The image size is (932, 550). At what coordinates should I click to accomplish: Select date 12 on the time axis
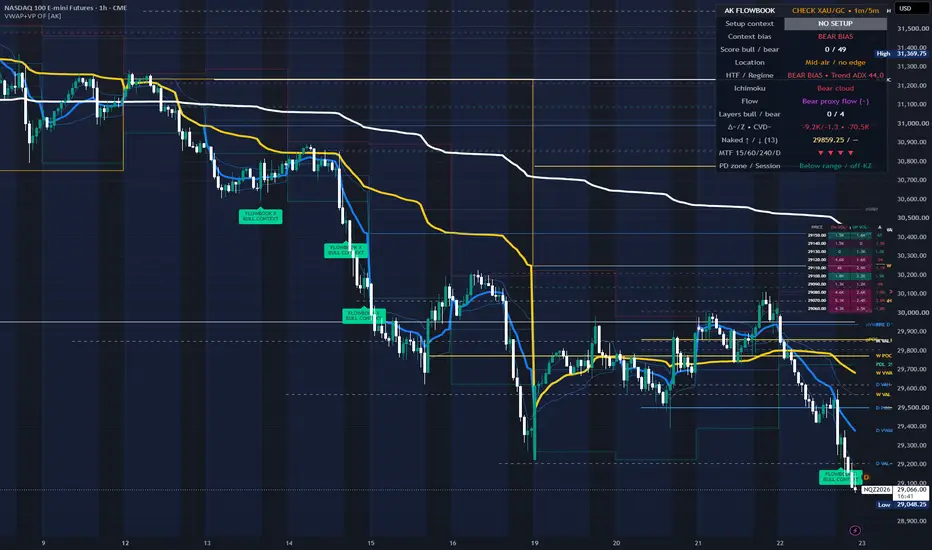pyautogui.click(x=125, y=543)
